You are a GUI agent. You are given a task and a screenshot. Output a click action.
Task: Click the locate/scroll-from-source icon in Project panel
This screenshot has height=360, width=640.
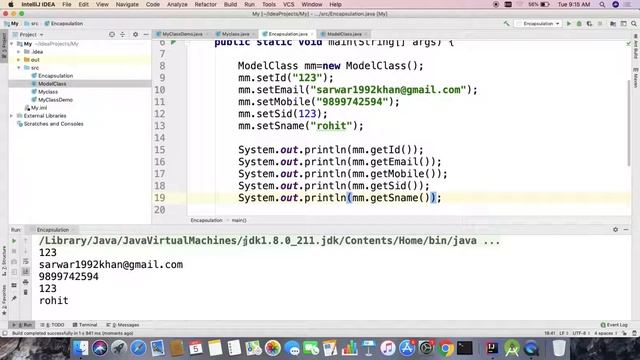(112, 35)
